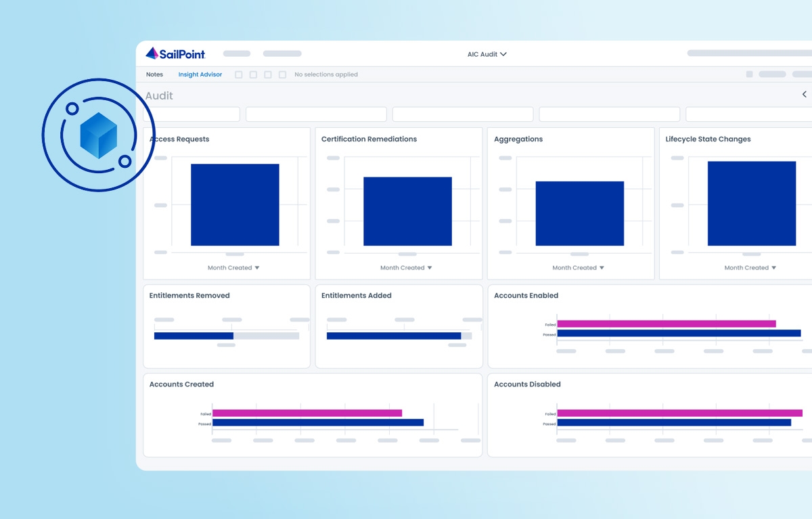The image size is (812, 519).
Task: Select the blue bar in Certification Remediations chart
Action: pos(407,211)
